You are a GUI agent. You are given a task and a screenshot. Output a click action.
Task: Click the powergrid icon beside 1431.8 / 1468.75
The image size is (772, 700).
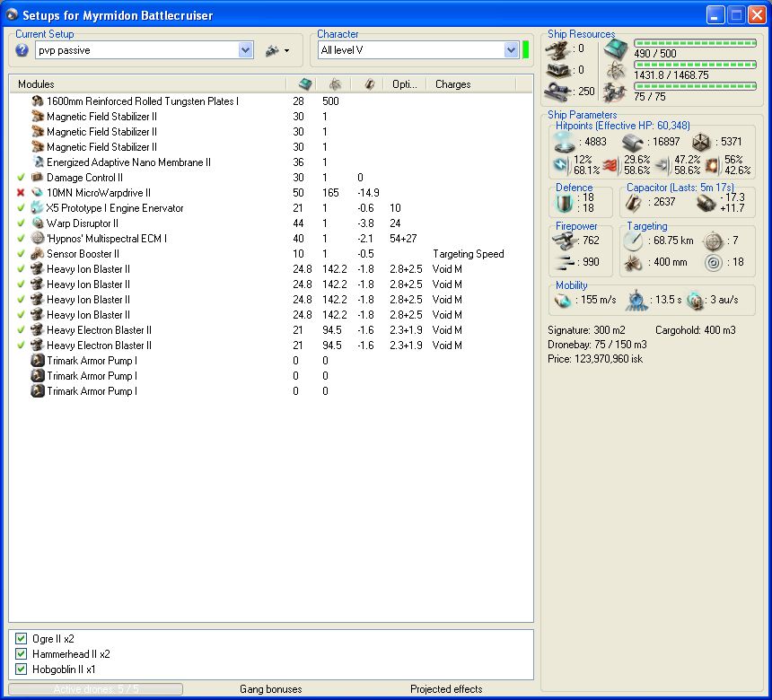[616, 71]
